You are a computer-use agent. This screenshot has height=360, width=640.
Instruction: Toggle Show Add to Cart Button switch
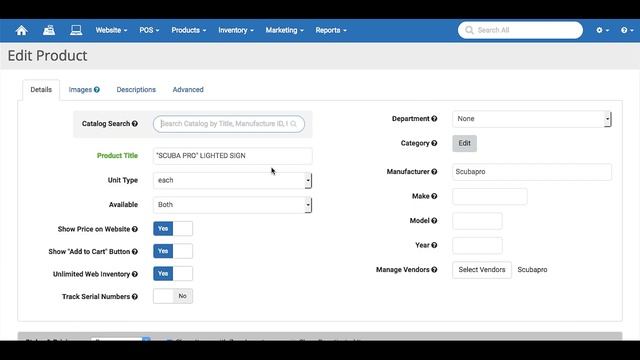click(173, 251)
